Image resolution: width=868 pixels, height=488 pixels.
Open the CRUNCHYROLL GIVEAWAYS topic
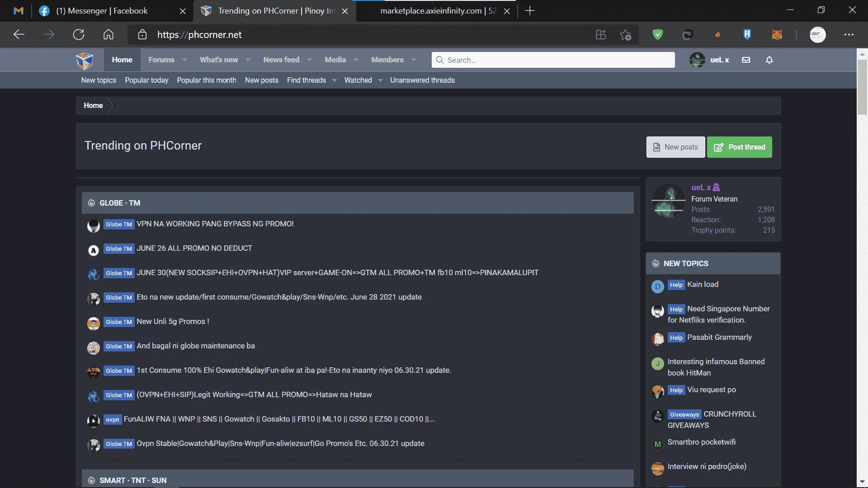pos(712,420)
